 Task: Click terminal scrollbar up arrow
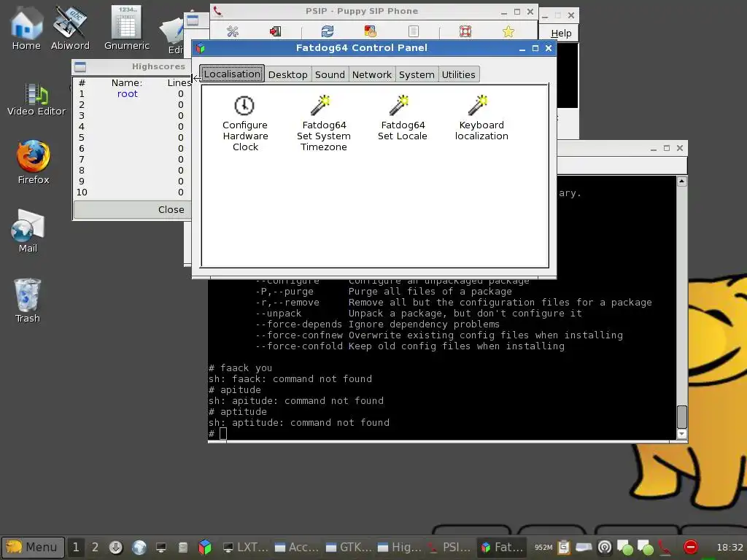click(x=682, y=182)
